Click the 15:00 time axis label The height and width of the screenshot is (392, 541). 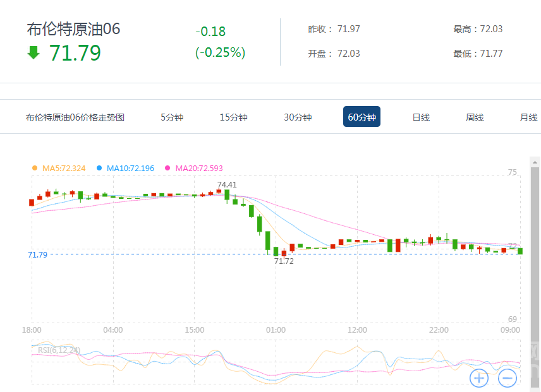click(x=194, y=330)
